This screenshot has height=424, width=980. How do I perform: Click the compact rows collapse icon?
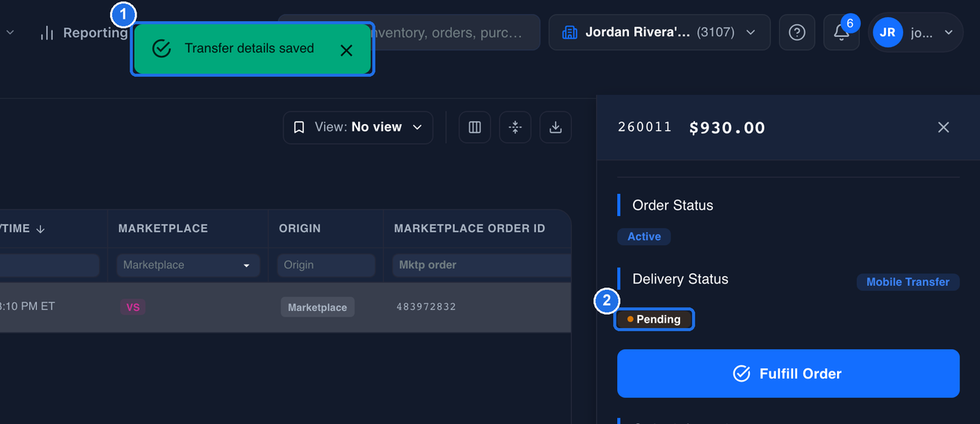coord(515,127)
